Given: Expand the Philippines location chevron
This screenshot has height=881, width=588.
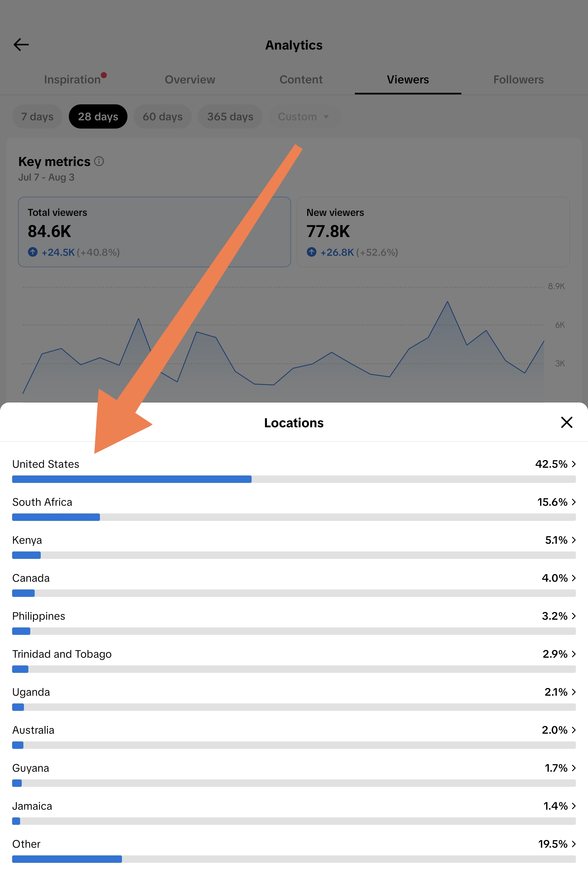Looking at the screenshot, I should pos(573,616).
